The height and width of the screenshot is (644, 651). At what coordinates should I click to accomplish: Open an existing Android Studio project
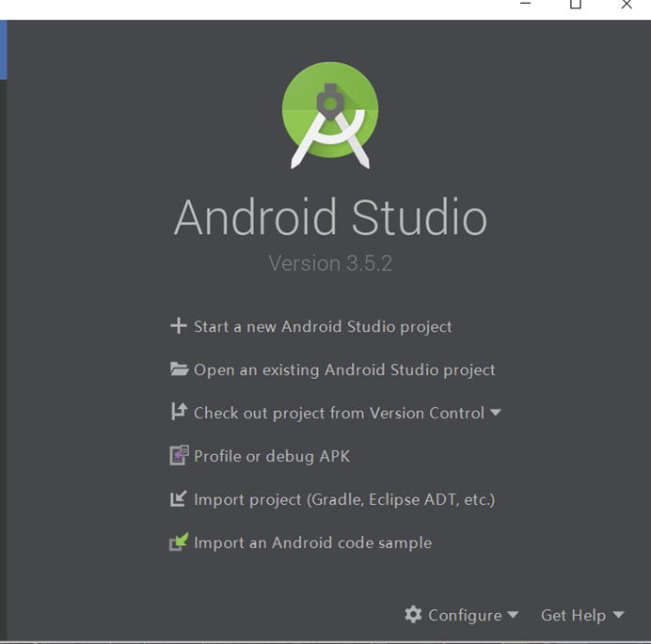tap(344, 370)
